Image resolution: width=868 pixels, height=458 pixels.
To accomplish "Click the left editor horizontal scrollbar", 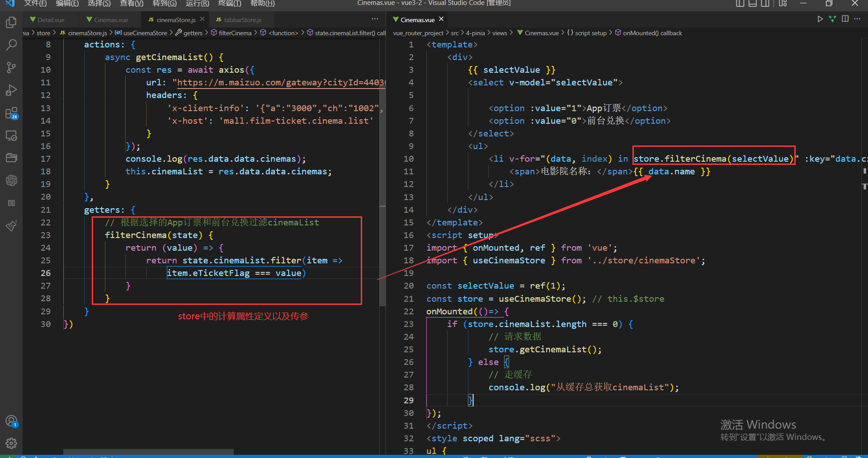I will tap(148, 452).
